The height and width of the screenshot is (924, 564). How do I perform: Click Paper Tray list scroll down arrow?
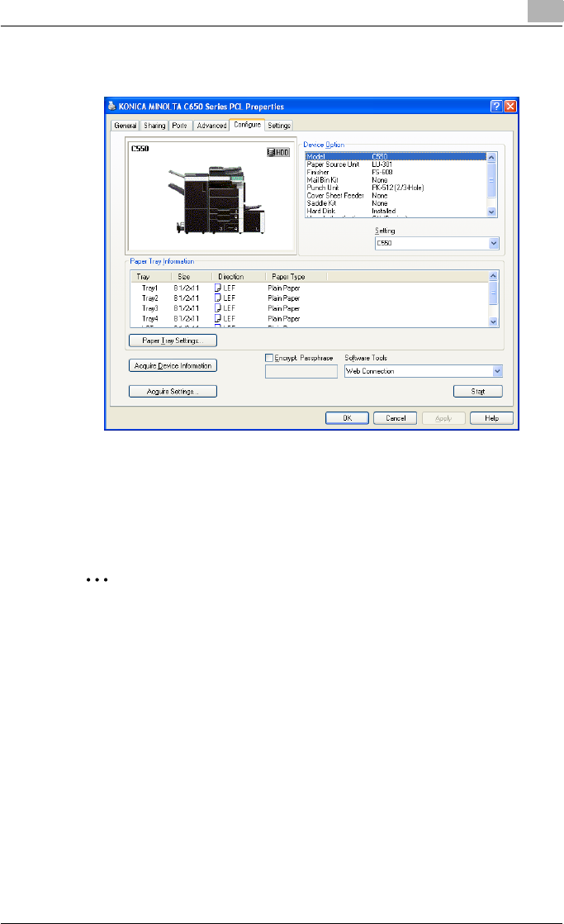coord(493,321)
